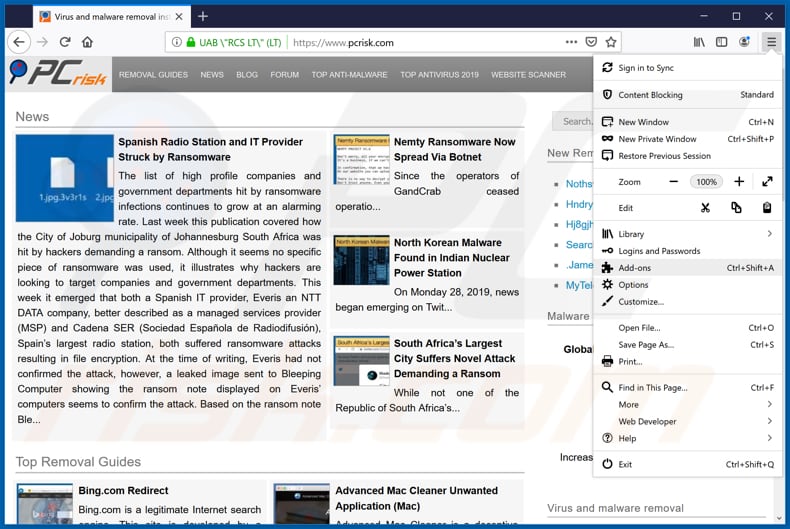Click the forward navigation arrow
Viewport: 790px width, 529px height.
pos(43,42)
